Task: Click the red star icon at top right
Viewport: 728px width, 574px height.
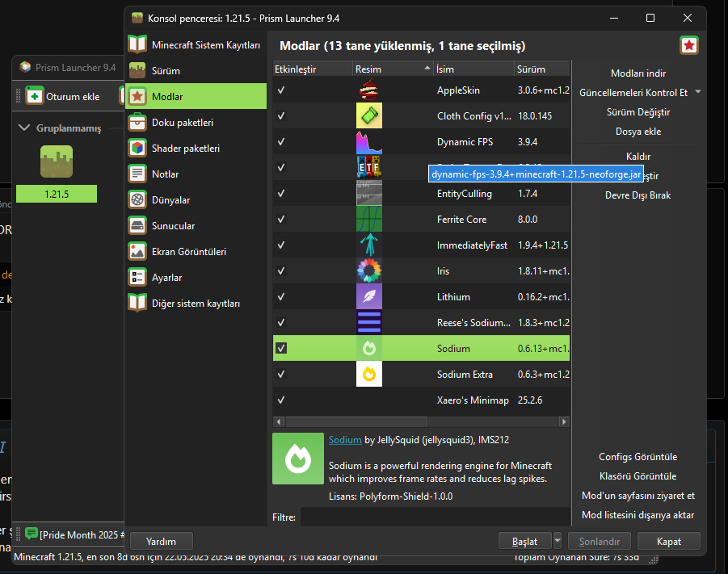Action: click(x=689, y=45)
